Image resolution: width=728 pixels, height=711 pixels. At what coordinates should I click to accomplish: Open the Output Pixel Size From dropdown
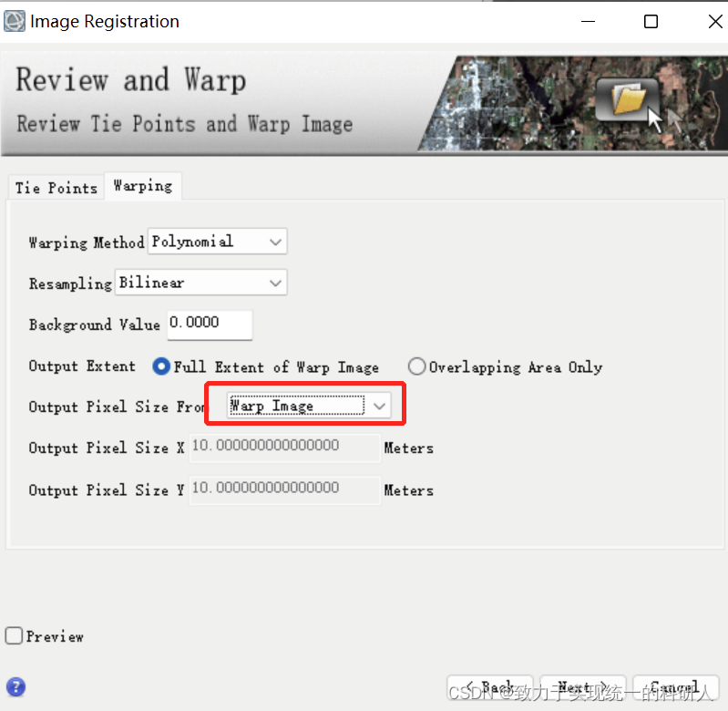pyautogui.click(x=309, y=406)
